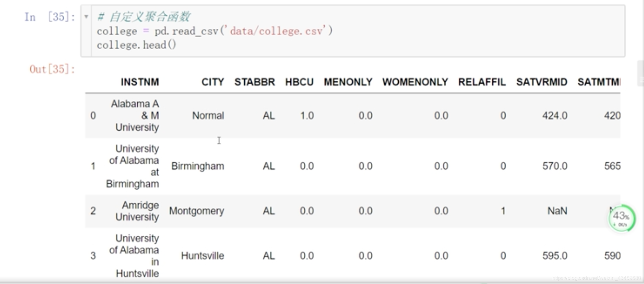Click row index 3
Viewport: 644px width, 284px height.
[93, 256]
